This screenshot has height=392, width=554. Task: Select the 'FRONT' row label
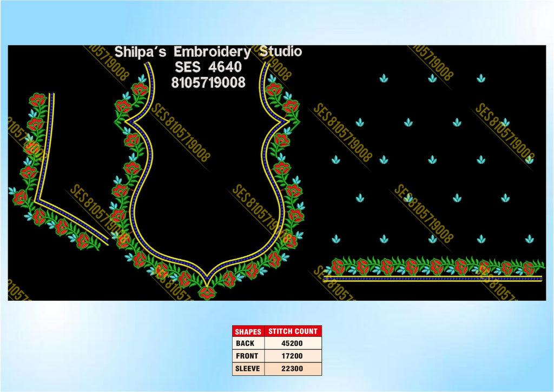247,356
